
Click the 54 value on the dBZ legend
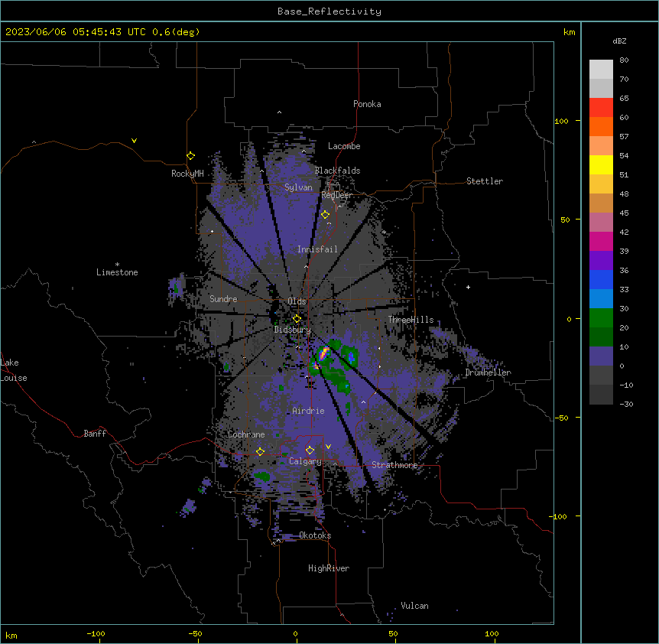coord(624,155)
